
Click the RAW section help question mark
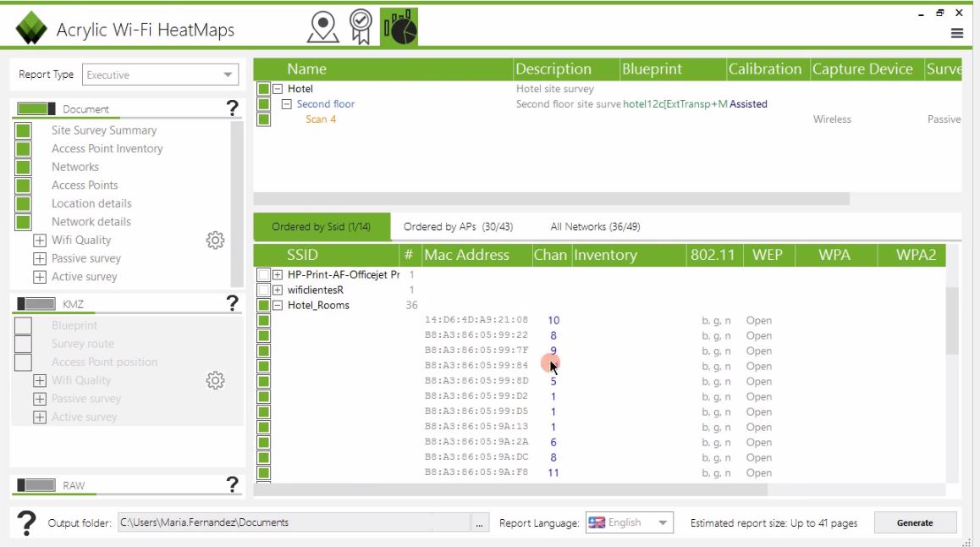(233, 484)
